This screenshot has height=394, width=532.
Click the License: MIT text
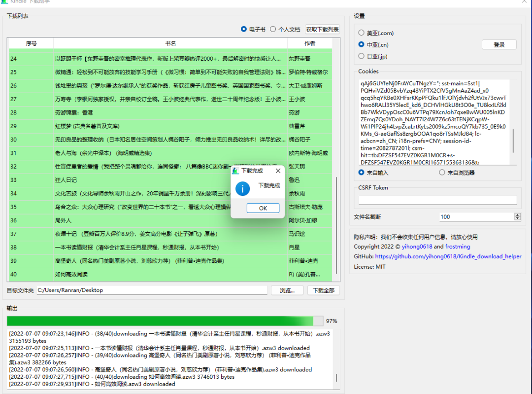pos(369,267)
